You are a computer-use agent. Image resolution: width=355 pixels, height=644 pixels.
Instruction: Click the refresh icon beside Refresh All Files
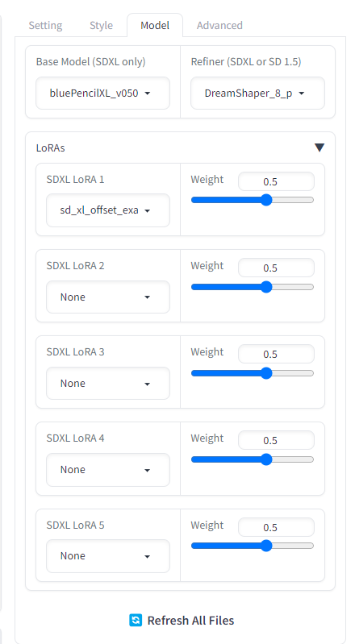click(x=136, y=620)
